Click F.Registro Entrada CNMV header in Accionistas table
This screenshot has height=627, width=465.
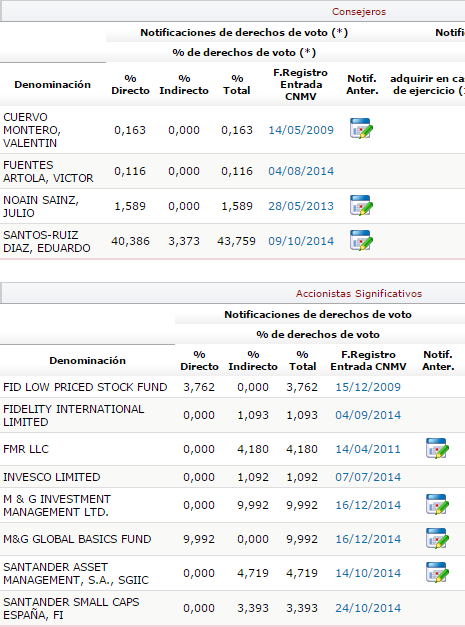(368, 360)
